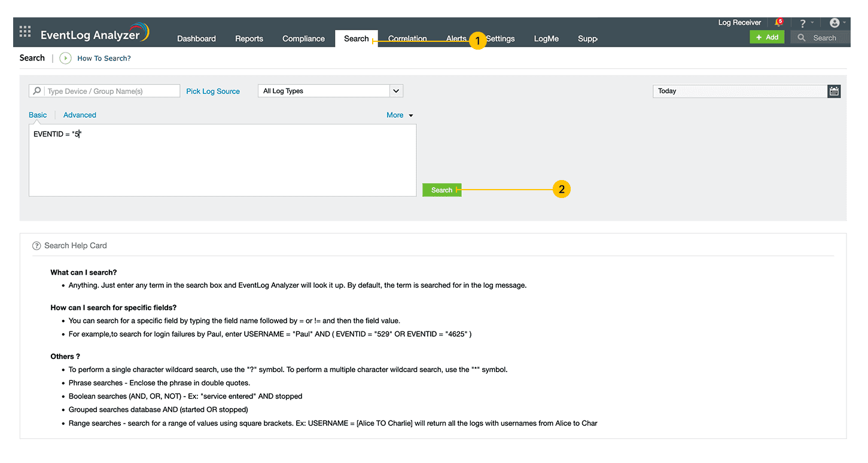The height and width of the screenshot is (463, 868).
Task: Switch to Basic search mode
Action: (x=38, y=115)
